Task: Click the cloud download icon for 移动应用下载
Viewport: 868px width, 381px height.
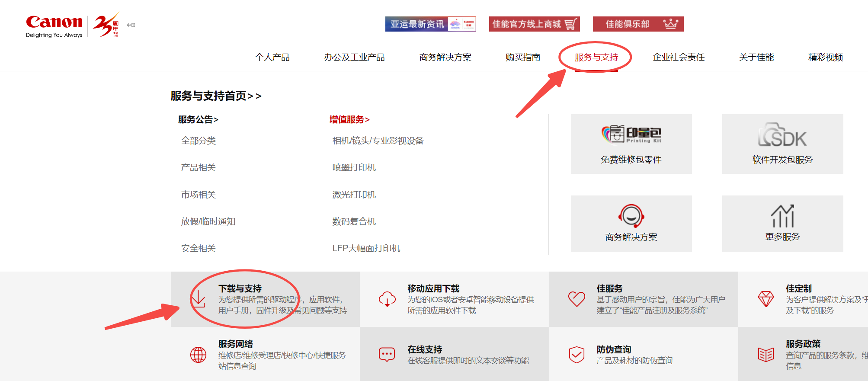Action: click(x=387, y=299)
